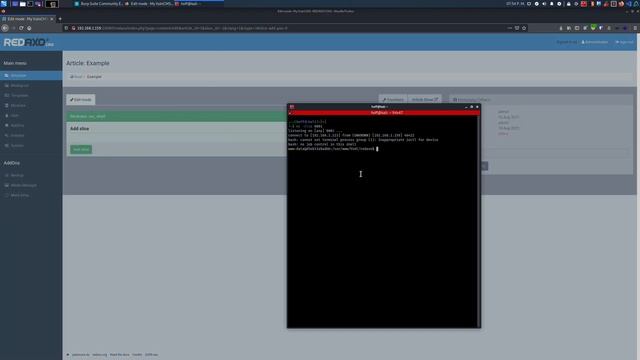Click the Example breadcrumb link

94,77
